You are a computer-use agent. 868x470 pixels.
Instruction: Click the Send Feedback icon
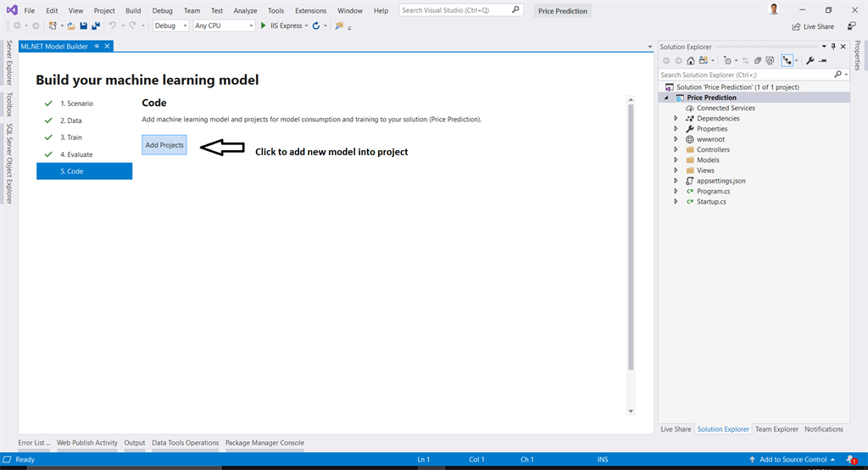851,26
